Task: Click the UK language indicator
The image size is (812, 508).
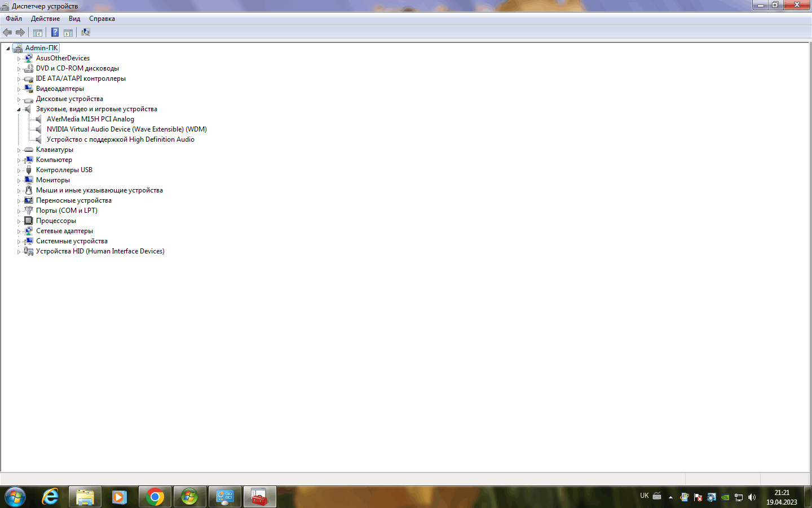Action: coord(645,496)
